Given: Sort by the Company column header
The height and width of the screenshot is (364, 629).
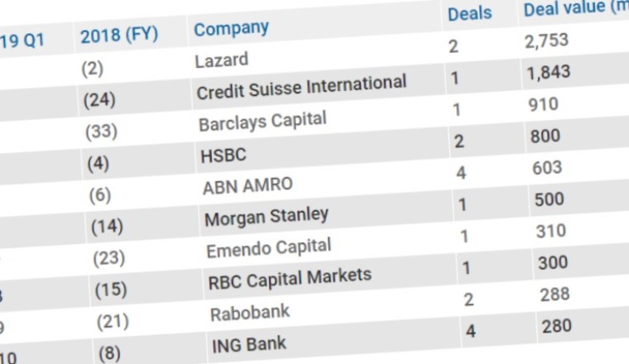Looking at the screenshot, I should [231, 30].
